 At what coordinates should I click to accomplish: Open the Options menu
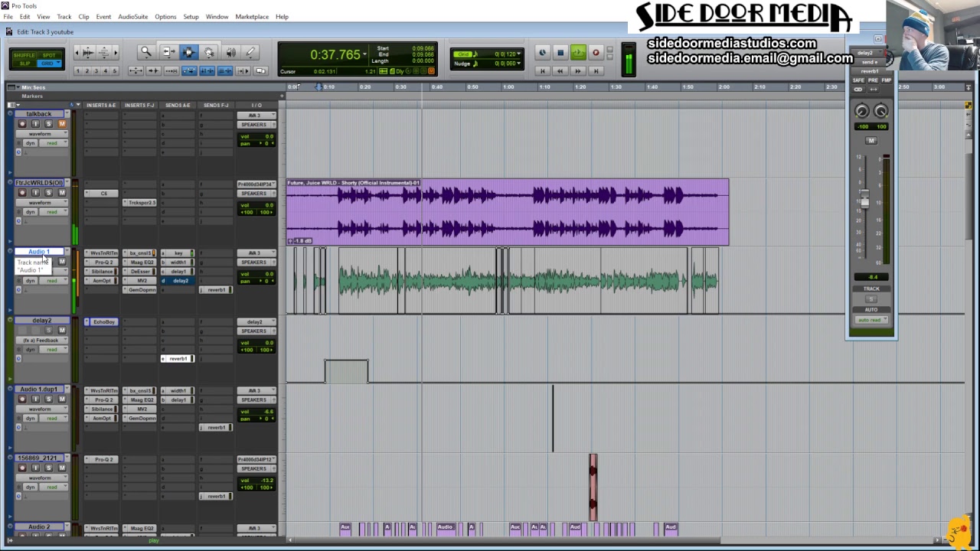[165, 16]
